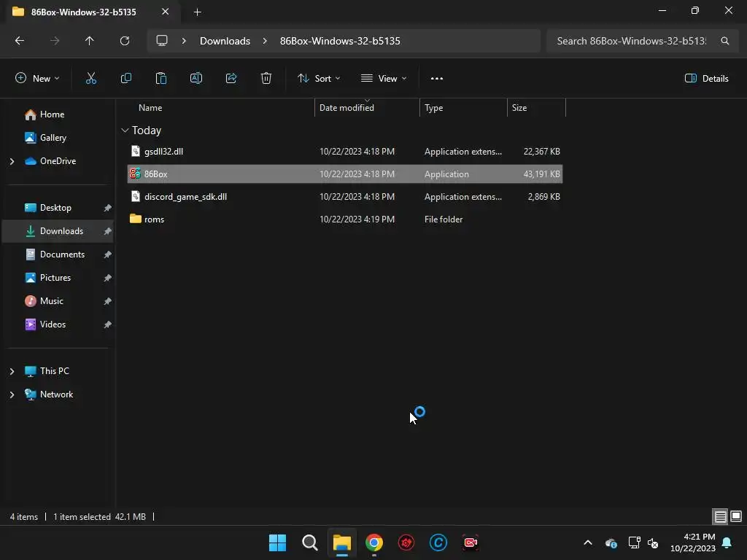This screenshot has height=560, width=747.
Task: Open Windows Start menu
Action: click(277, 542)
